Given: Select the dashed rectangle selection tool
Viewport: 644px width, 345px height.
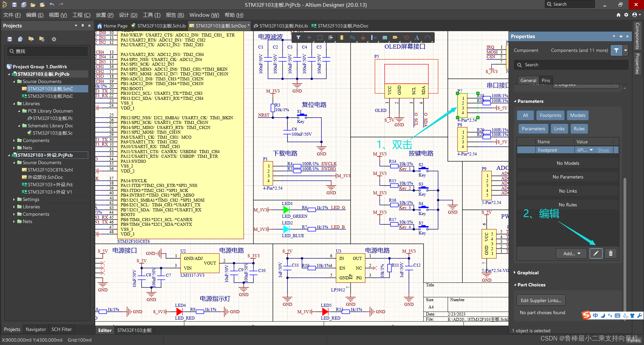Looking at the screenshot, I should coord(320,38).
